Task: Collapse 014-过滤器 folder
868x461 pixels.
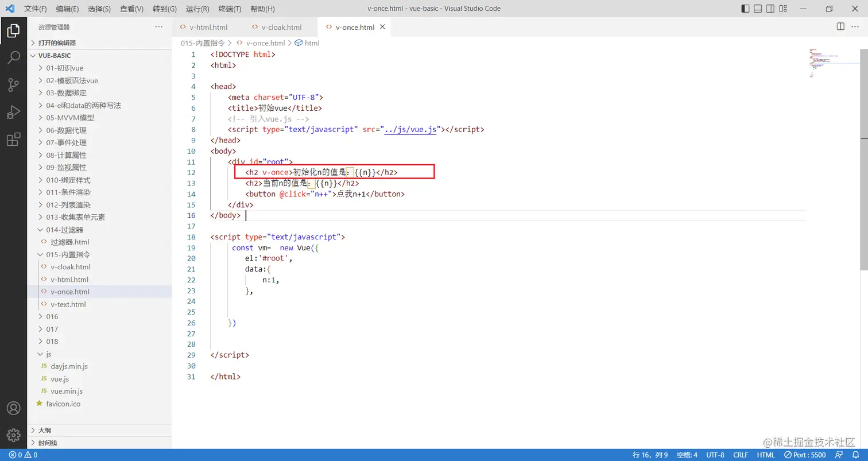Action: [100, 230]
